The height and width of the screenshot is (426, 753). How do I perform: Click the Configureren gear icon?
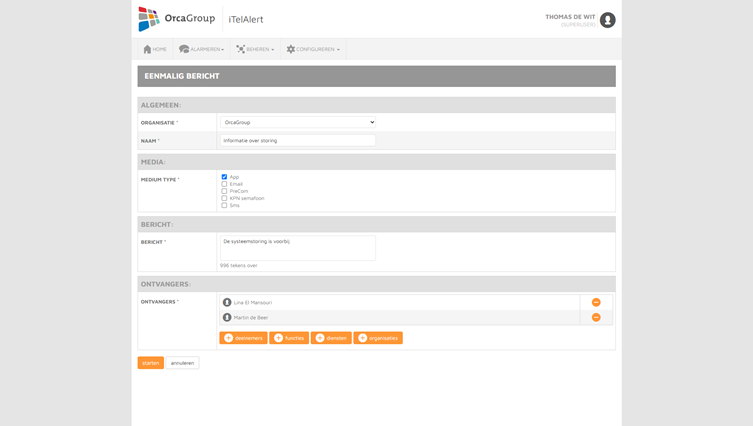291,49
